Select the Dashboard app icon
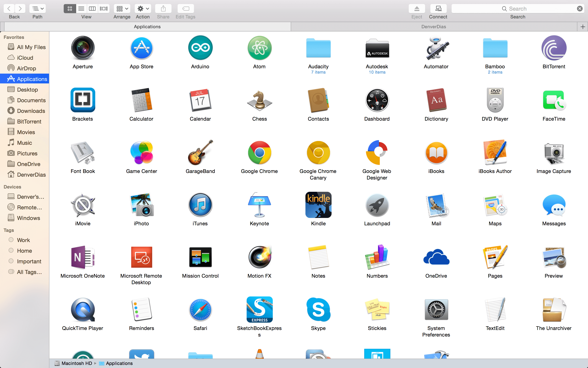 point(377,100)
